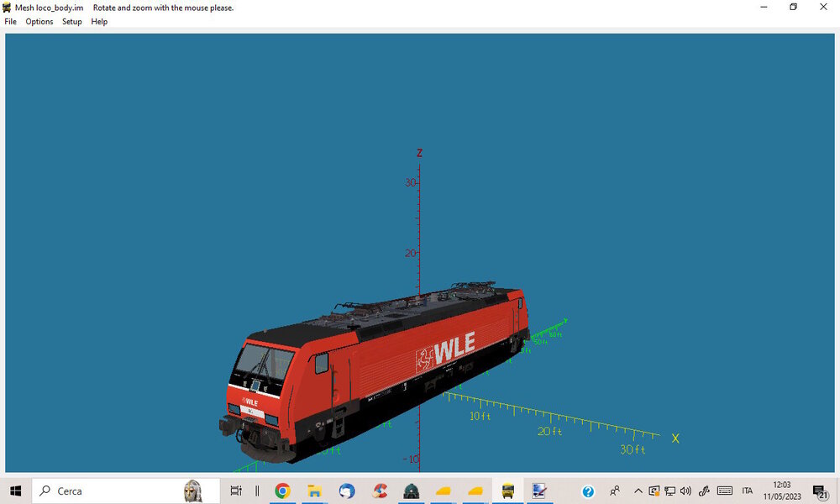
Task: Open the second yellow wedge taskbar app
Action: 475,491
